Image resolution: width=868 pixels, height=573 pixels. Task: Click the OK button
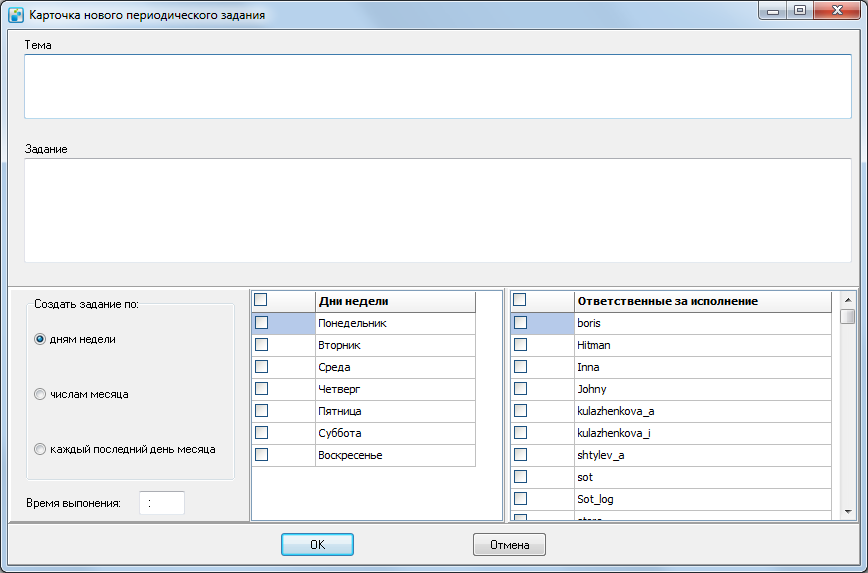tap(317, 545)
